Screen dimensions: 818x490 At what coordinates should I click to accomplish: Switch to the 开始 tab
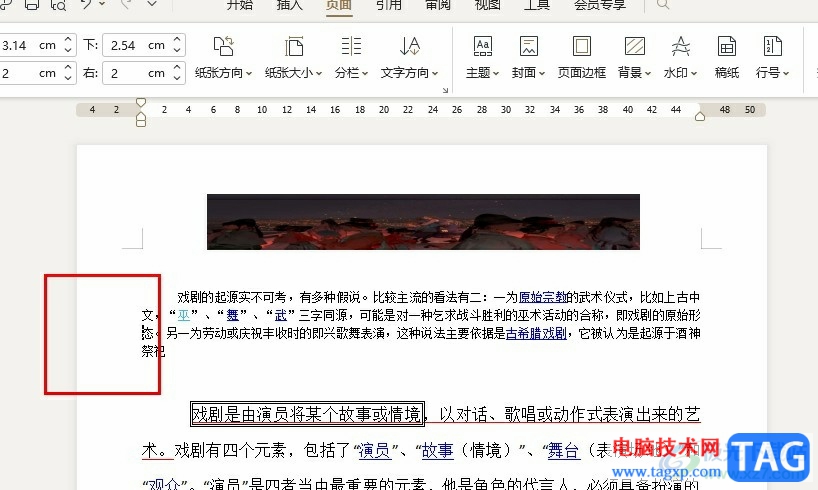[x=240, y=5]
